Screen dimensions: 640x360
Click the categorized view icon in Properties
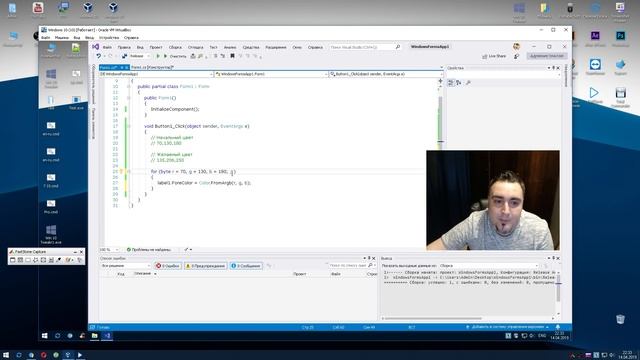click(451, 83)
